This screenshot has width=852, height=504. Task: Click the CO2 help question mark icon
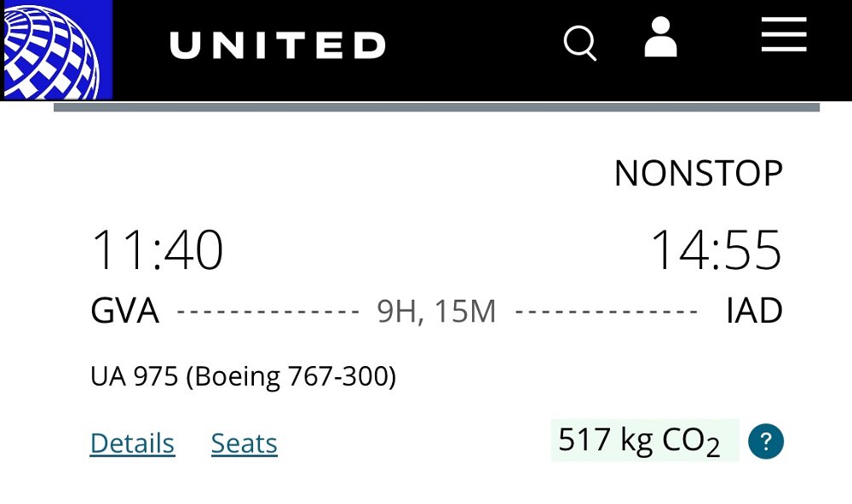pyautogui.click(x=765, y=442)
